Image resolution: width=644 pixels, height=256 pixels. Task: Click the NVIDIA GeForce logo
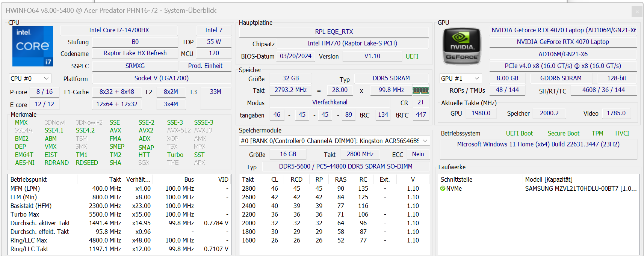coord(462,46)
